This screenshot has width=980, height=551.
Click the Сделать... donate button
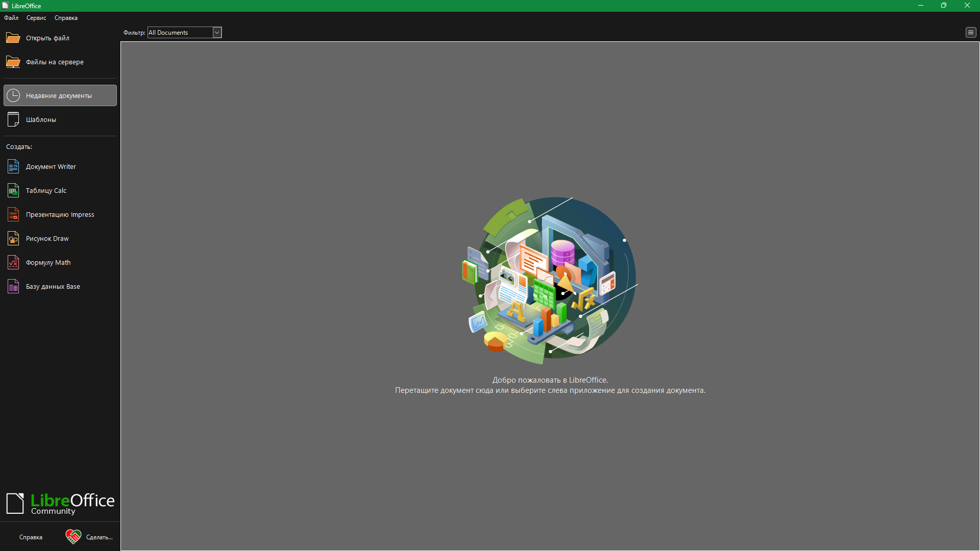(x=99, y=537)
